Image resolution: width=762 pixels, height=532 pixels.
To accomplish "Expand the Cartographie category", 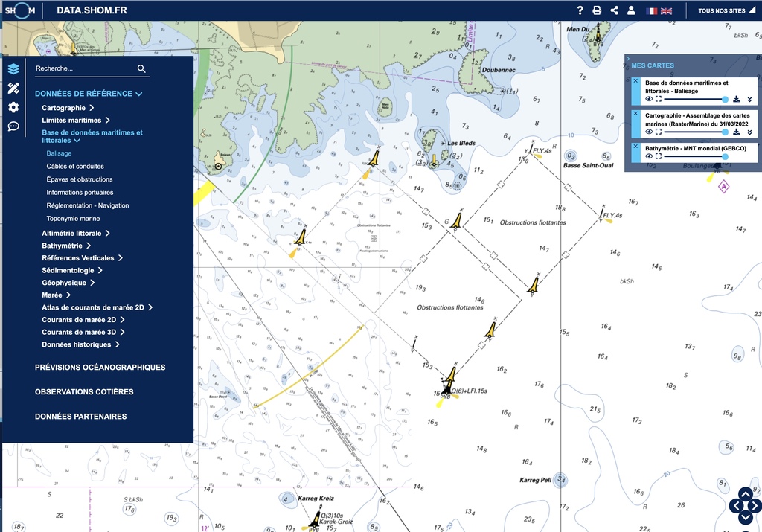I will click(x=68, y=108).
